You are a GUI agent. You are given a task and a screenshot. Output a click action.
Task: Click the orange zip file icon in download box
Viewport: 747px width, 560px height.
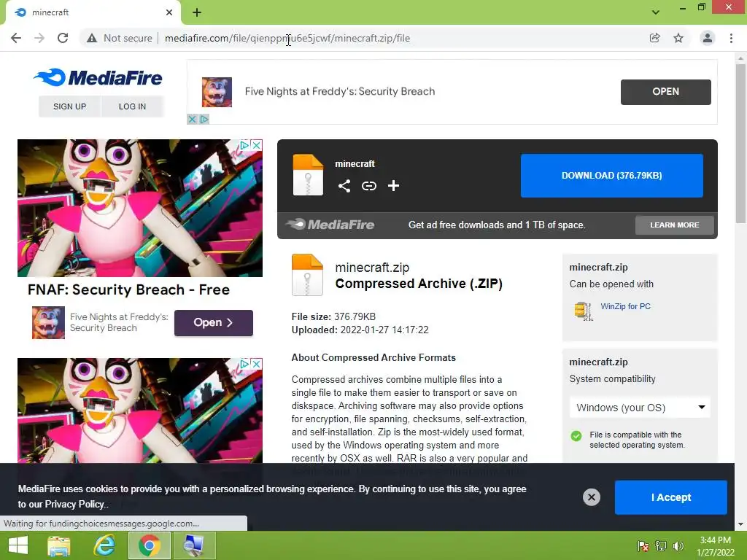308,175
